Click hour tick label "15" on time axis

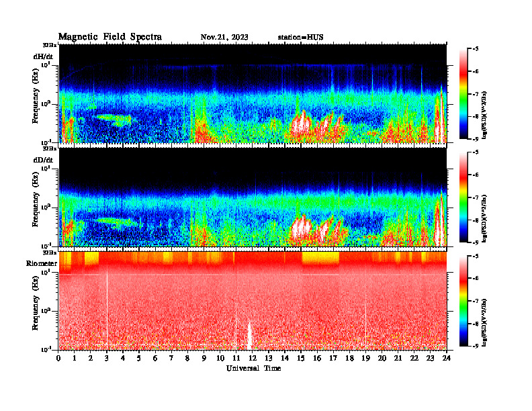(301, 358)
